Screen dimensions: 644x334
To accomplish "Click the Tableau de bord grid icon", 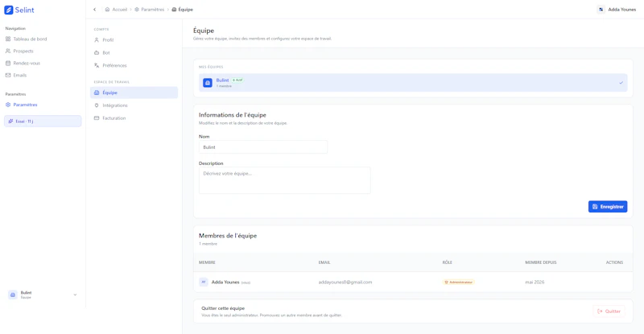I will click(x=8, y=39).
